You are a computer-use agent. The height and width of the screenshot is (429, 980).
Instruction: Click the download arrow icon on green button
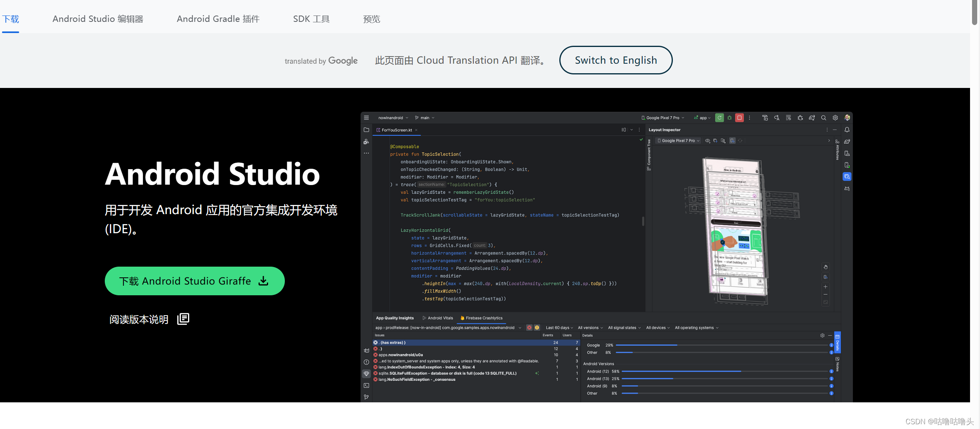(x=263, y=281)
